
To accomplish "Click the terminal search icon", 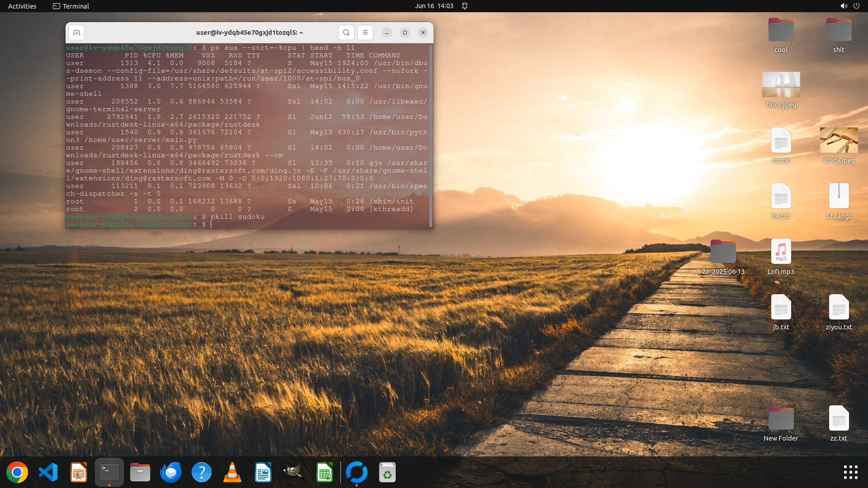I will point(346,33).
